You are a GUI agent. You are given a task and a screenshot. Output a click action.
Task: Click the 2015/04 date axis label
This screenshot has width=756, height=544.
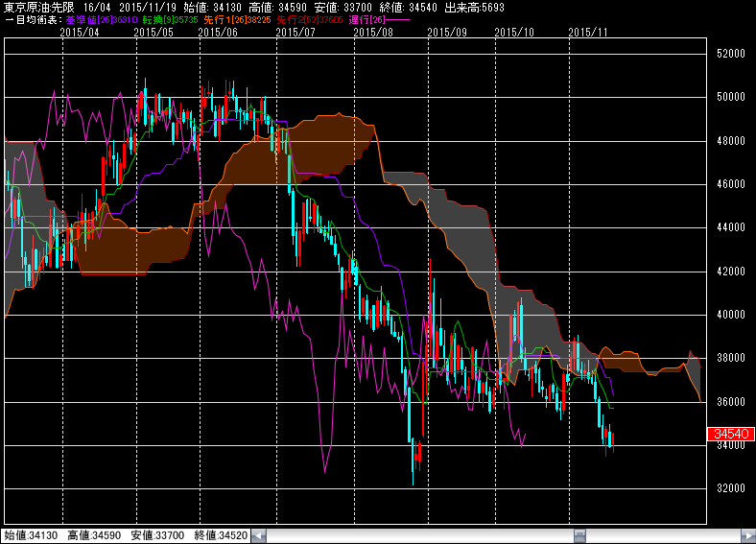80,32
